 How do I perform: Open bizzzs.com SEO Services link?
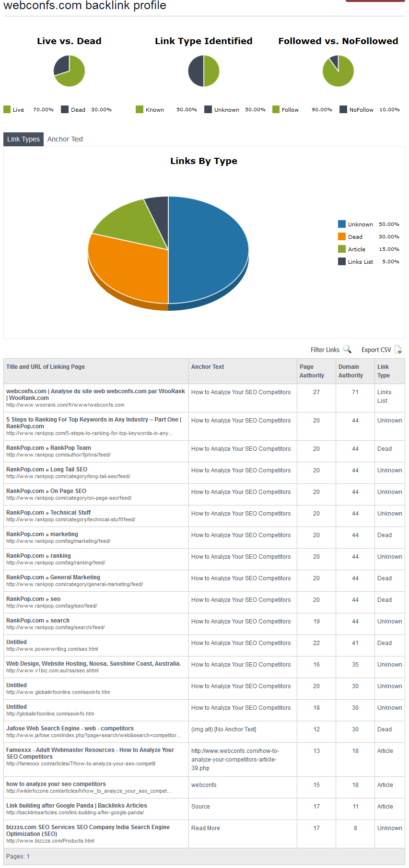point(88,831)
